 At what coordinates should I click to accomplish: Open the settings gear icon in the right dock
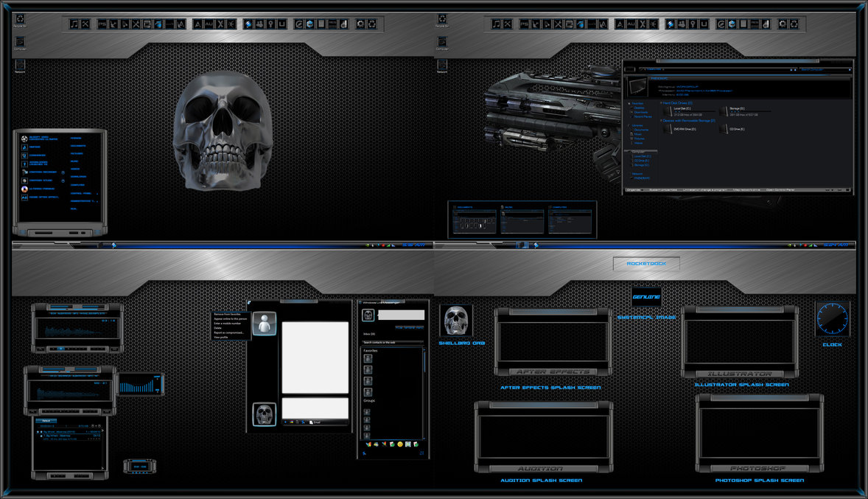[783, 24]
